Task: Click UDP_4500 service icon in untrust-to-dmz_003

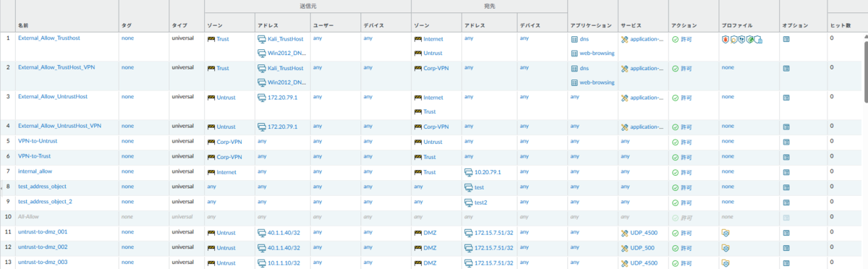Action: click(624, 262)
